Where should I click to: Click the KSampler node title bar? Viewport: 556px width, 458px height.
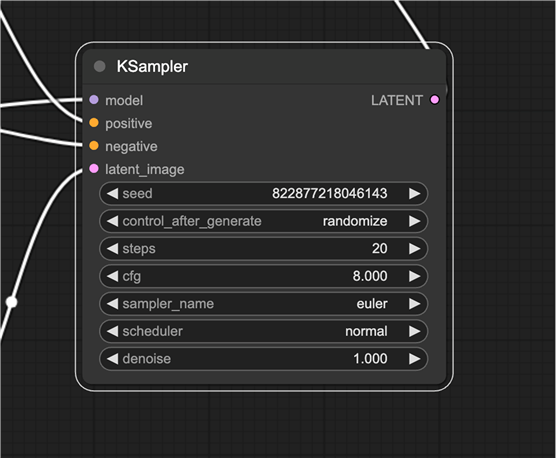pos(264,66)
